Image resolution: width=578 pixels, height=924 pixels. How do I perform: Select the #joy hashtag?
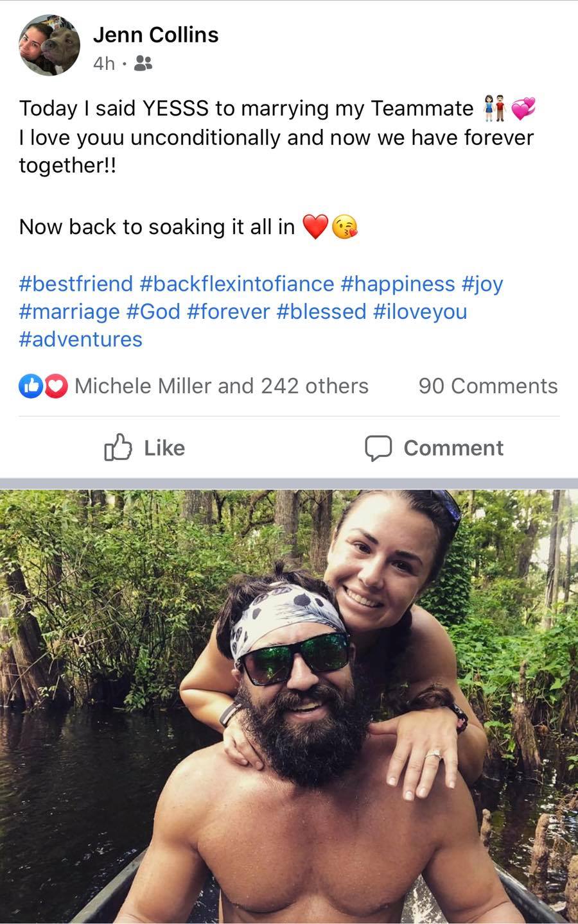pyautogui.click(x=482, y=283)
